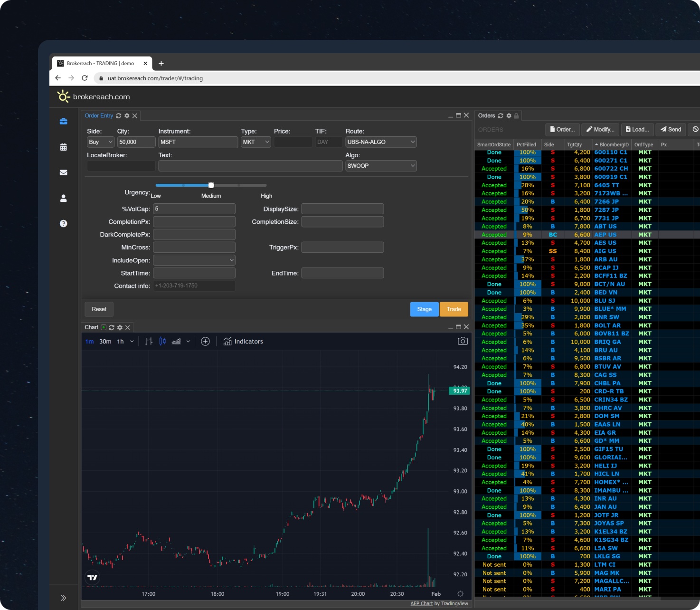The height and width of the screenshot is (610, 700).
Task: Refresh the Chart panel
Action: (x=112, y=328)
